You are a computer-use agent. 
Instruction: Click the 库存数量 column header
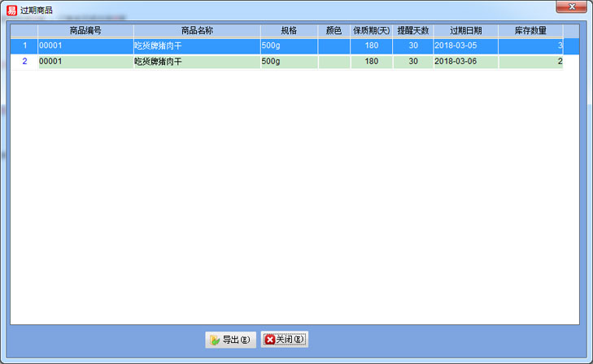pos(530,30)
